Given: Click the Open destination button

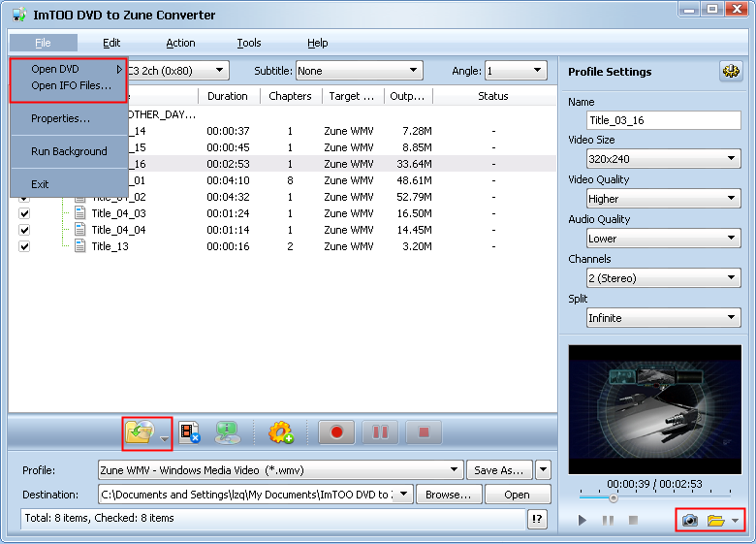Looking at the screenshot, I should point(518,495).
